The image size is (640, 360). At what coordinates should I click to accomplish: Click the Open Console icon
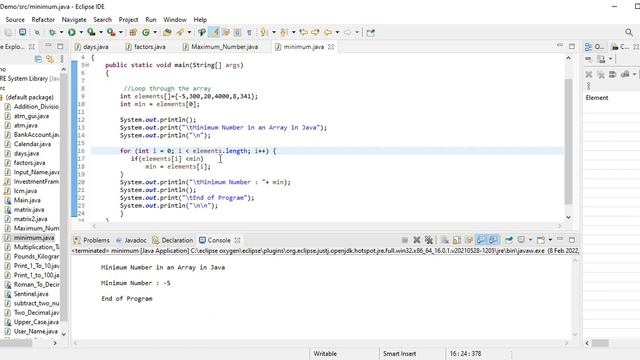(x=541, y=240)
